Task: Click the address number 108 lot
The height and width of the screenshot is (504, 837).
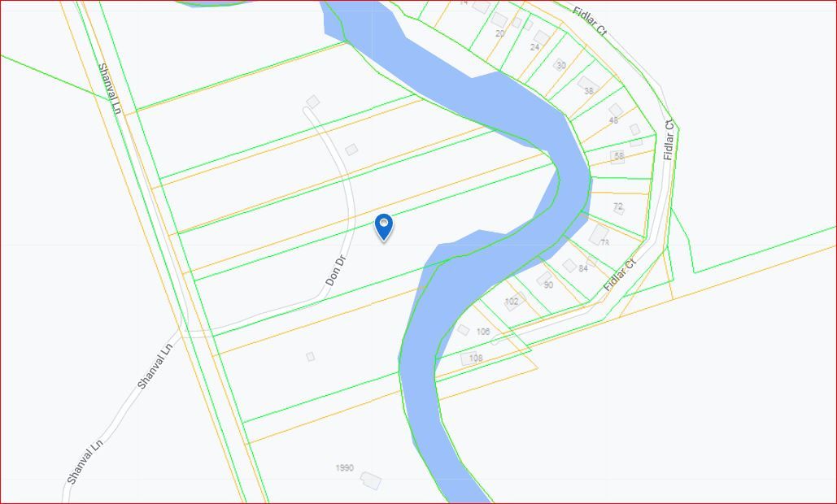Action: pyautogui.click(x=476, y=358)
